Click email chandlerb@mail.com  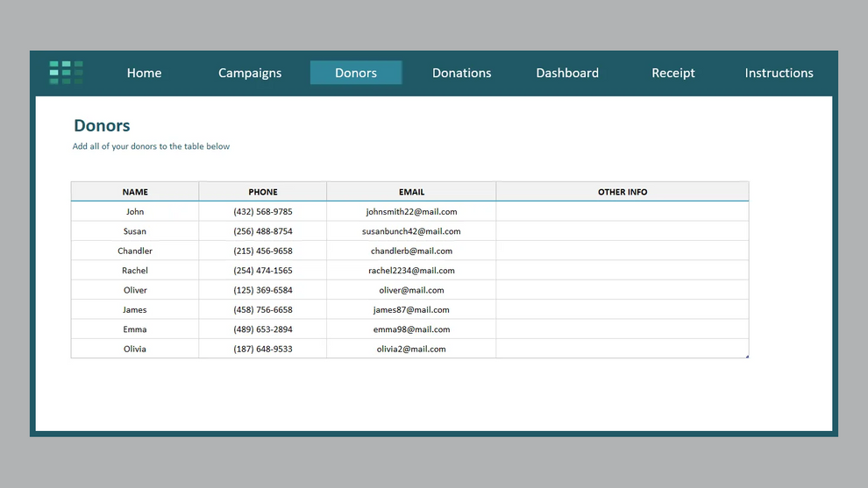[x=411, y=251]
